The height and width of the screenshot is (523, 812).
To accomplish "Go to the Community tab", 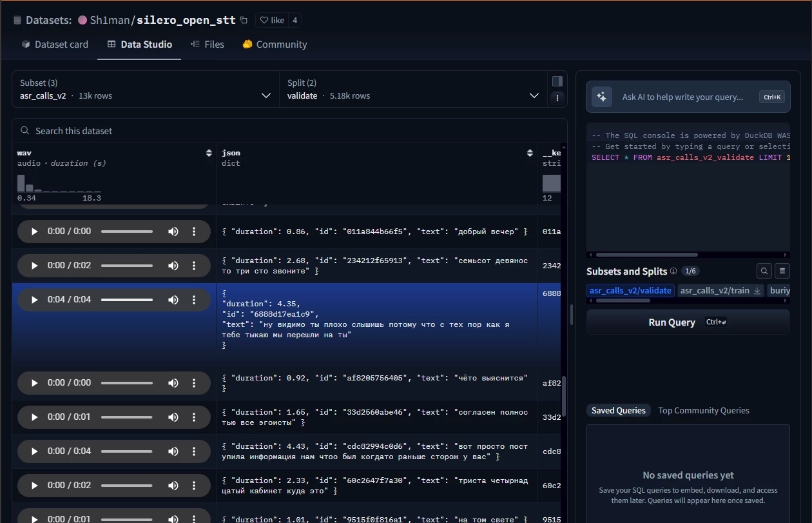I will click(x=275, y=44).
